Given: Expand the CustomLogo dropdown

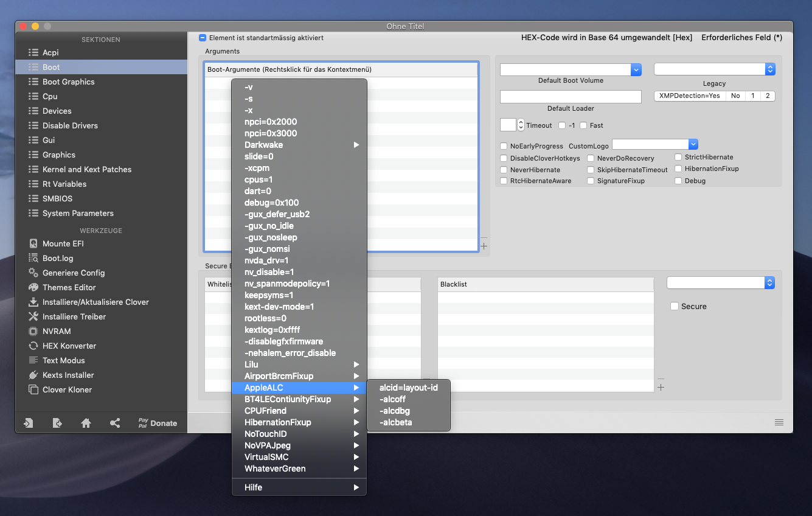Looking at the screenshot, I should (693, 144).
